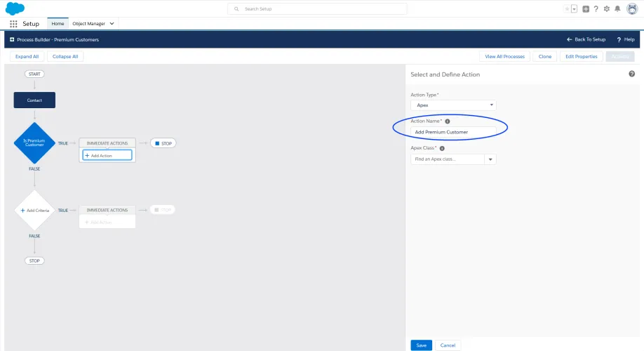Select the Contact object node
Image resolution: width=644 pixels, height=351 pixels.
34,100
